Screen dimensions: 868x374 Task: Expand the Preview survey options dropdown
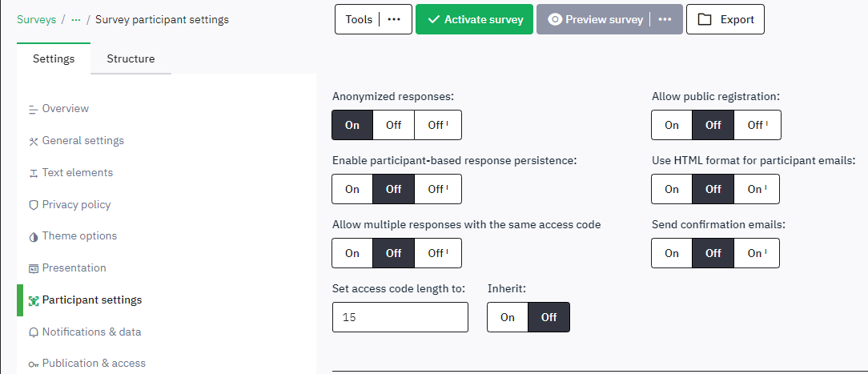[665, 19]
